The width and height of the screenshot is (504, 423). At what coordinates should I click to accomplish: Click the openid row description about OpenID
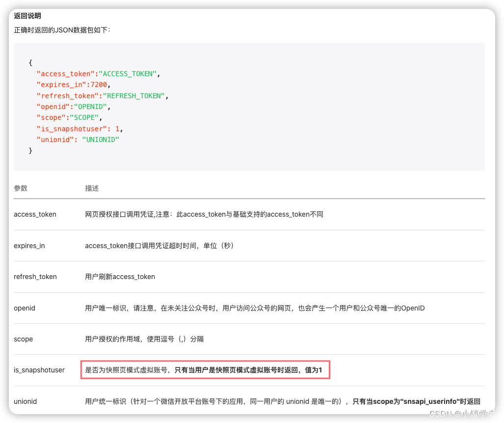[255, 308]
